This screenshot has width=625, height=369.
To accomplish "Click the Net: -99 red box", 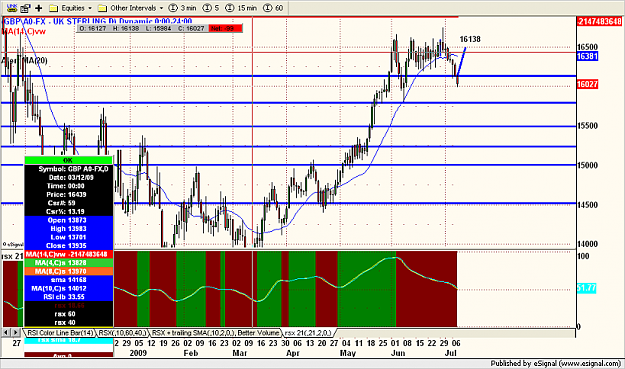I will pos(225,28).
